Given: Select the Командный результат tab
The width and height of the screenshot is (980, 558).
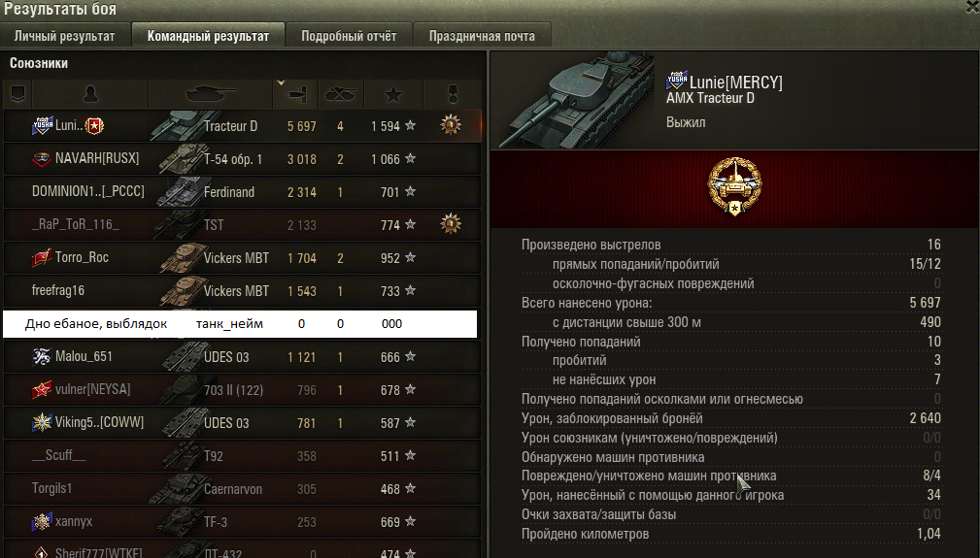Looking at the screenshot, I should point(208,36).
